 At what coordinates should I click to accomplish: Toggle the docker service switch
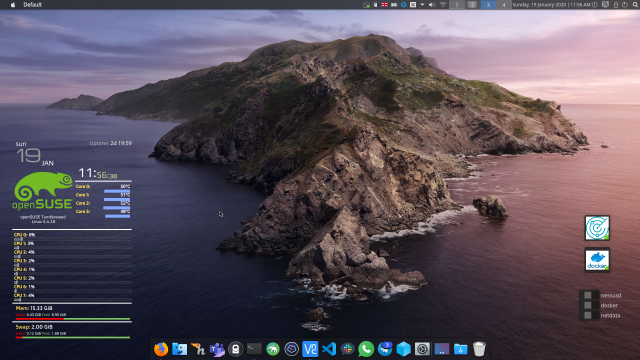point(588,305)
